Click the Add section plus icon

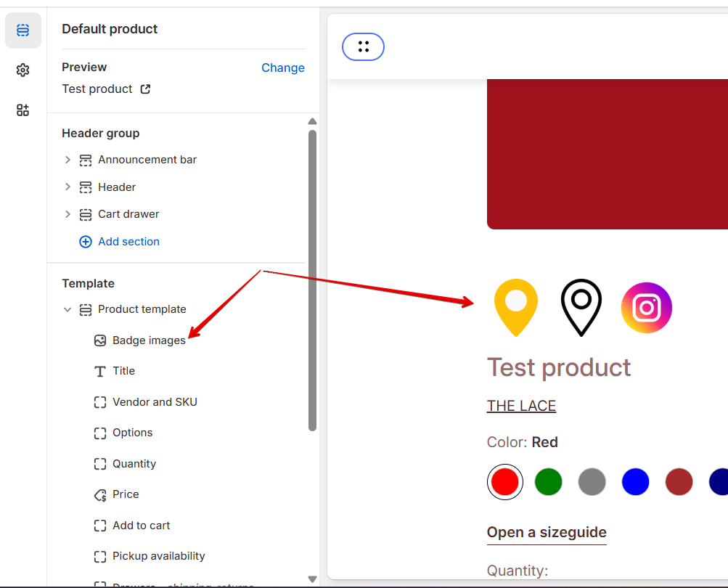(86, 242)
